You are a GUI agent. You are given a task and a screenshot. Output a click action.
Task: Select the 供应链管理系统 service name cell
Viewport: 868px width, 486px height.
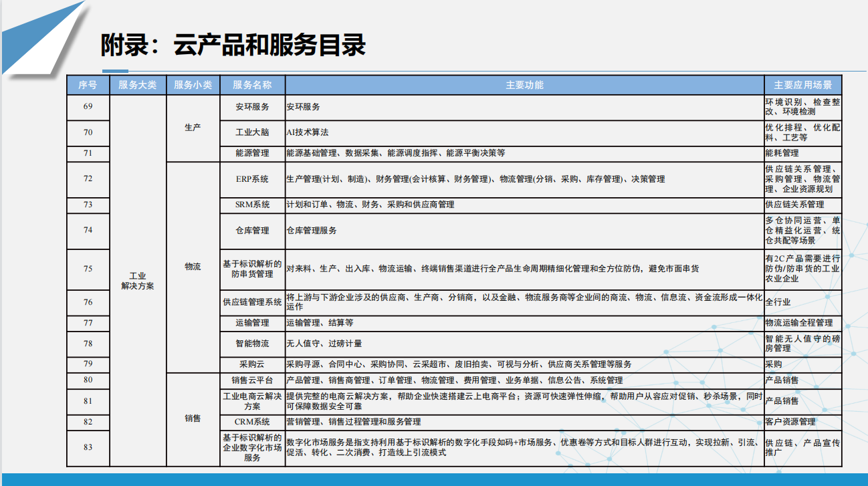click(252, 302)
